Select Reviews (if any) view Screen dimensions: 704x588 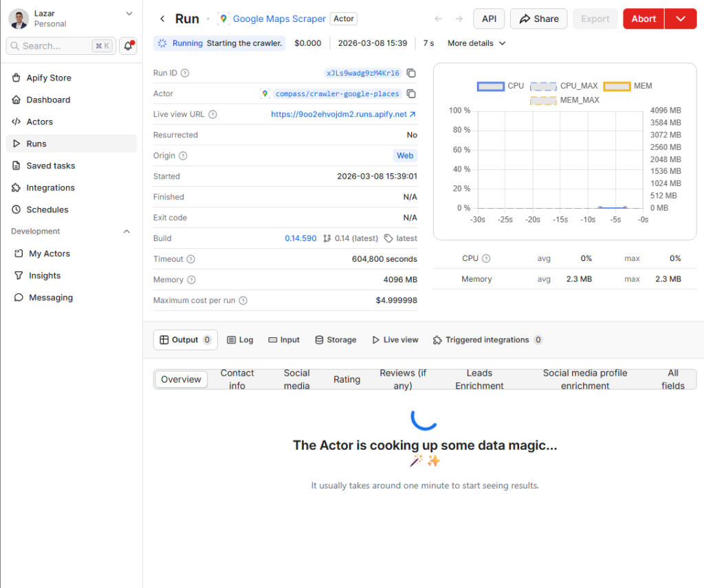coord(403,379)
